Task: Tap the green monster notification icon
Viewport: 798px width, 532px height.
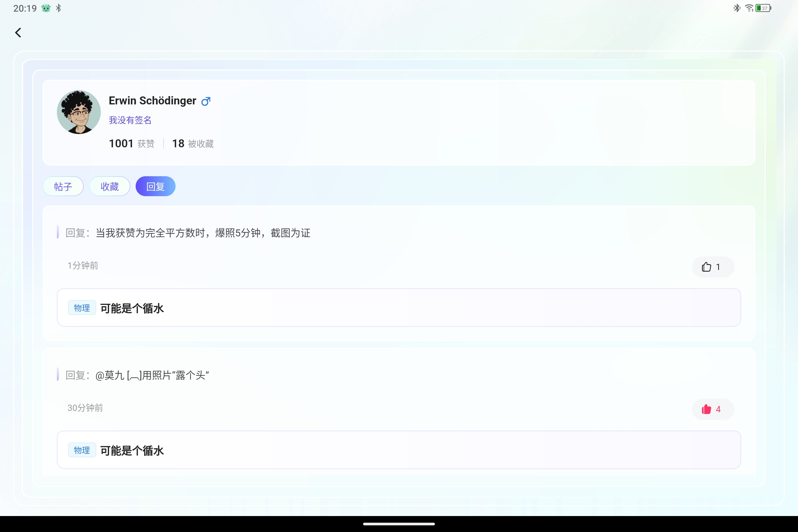Action: 46,8
